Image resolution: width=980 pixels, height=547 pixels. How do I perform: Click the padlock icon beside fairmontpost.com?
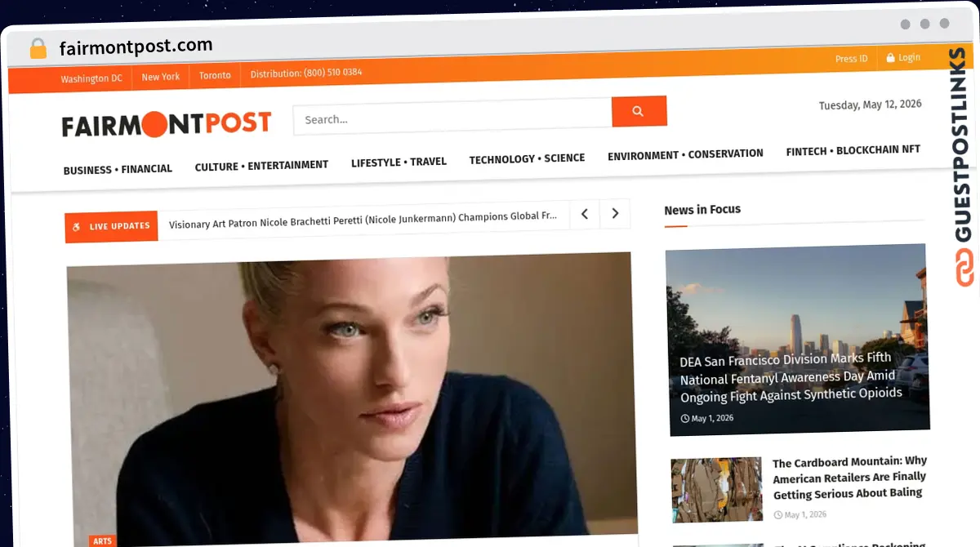(x=38, y=49)
